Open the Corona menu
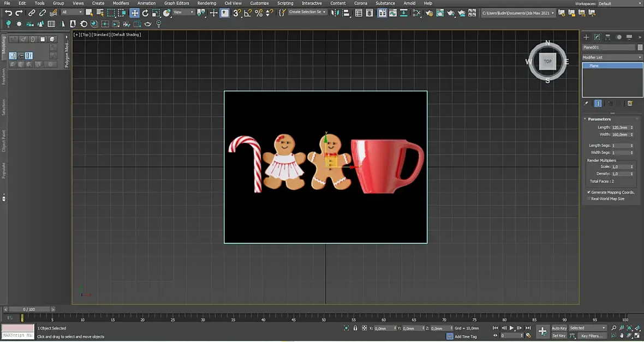This screenshot has height=342, width=644. click(x=361, y=3)
